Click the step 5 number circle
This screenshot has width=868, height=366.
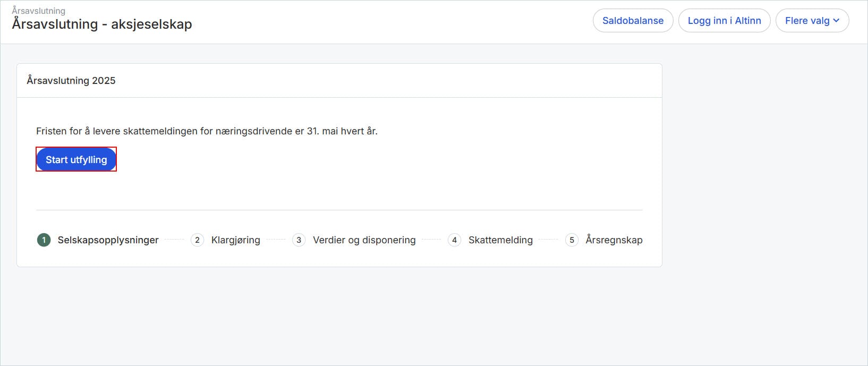click(x=572, y=240)
